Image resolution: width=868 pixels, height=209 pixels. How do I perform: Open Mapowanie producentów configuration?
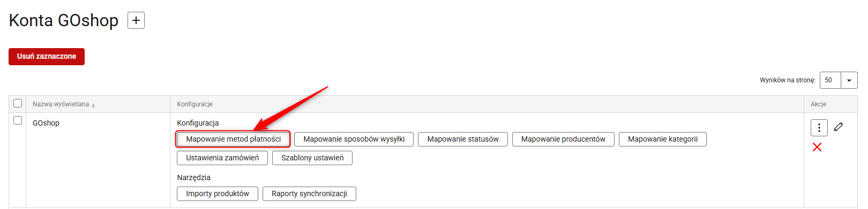tap(563, 139)
